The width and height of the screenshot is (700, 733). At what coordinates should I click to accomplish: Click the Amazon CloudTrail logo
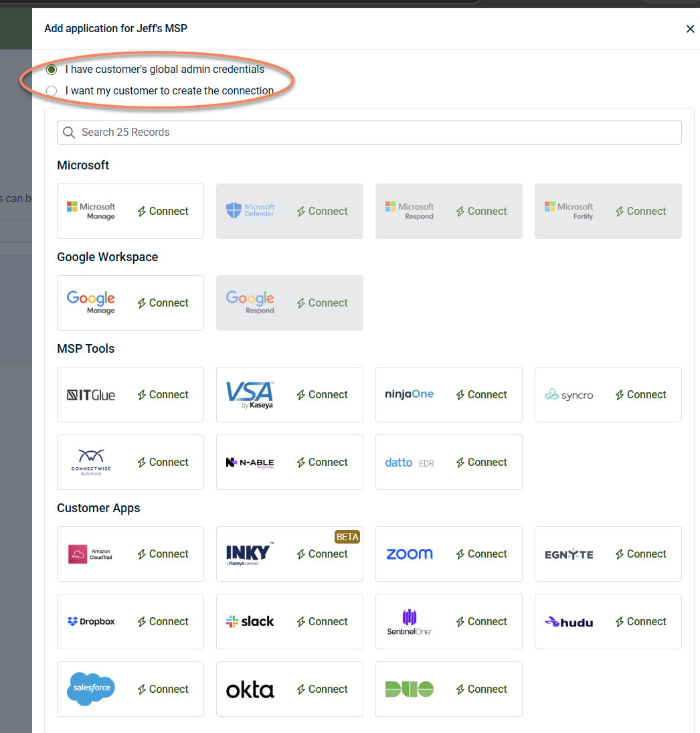click(90, 554)
